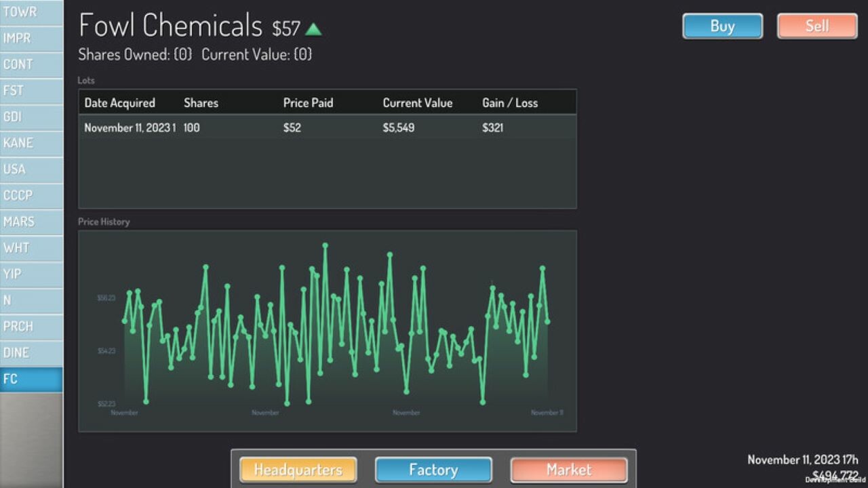This screenshot has height=488, width=868.
Task: Open the USA stock entry
Action: pyautogui.click(x=31, y=169)
